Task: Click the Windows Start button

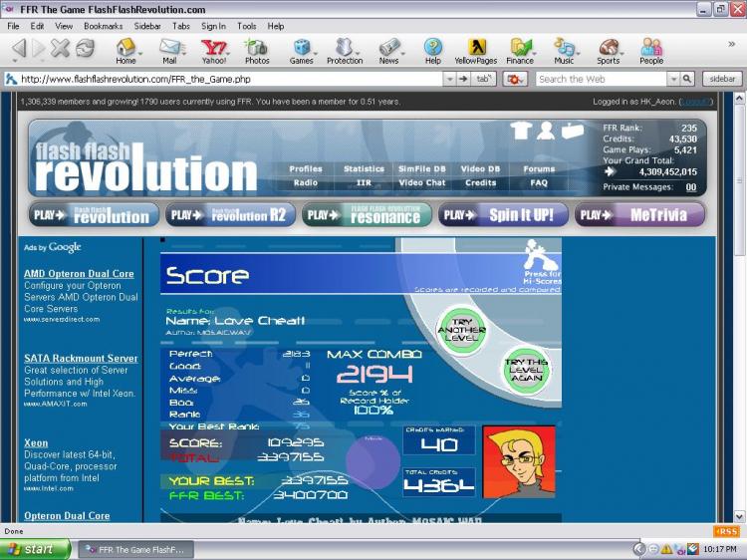Action: coord(36,549)
